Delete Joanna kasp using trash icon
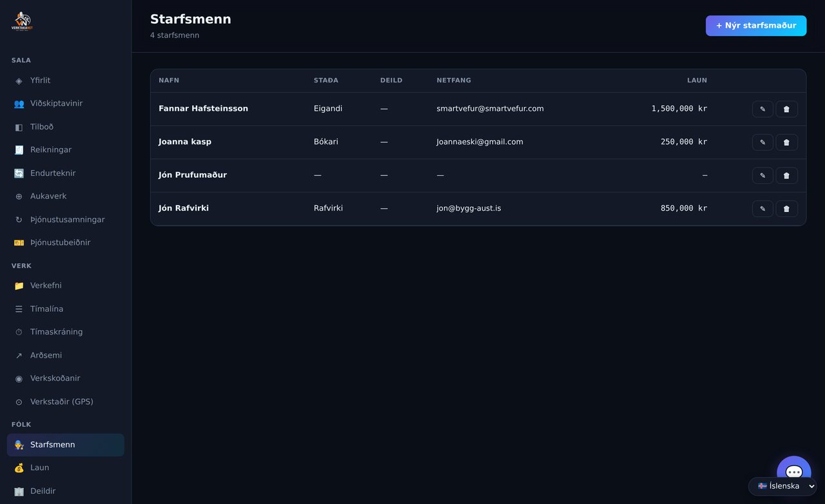Viewport: 825px width, 504px height. coord(786,142)
